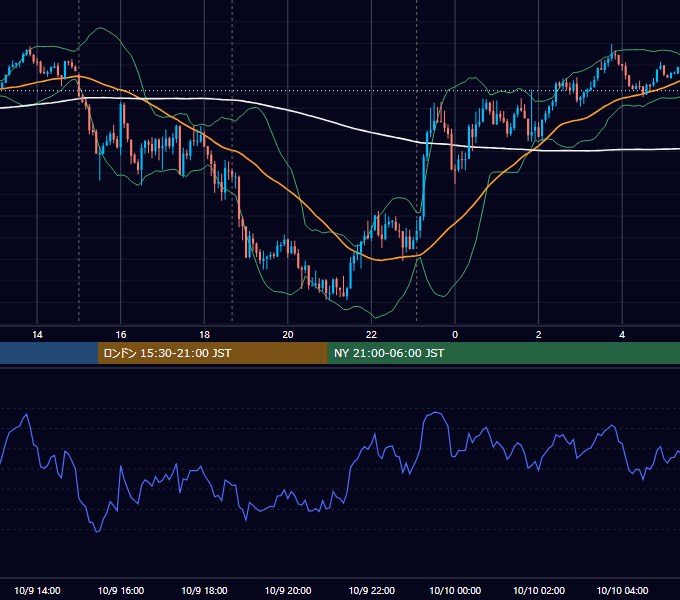680x600 pixels.
Task: Click the 10/10 02:00 time label
Action: (x=539, y=590)
